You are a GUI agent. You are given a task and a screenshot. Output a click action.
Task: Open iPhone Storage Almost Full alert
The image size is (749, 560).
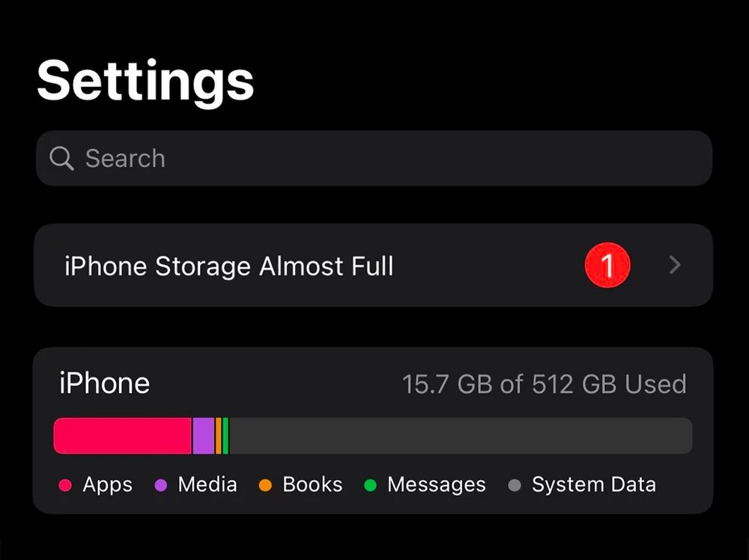tap(374, 265)
